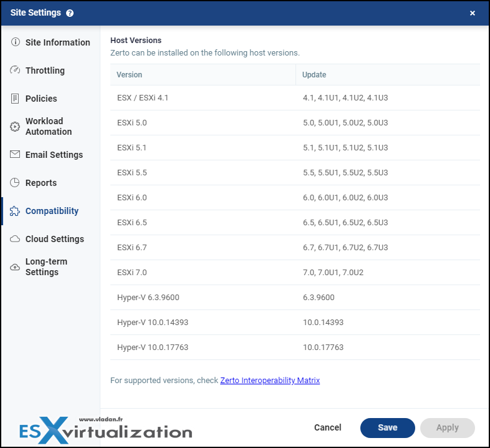This screenshot has height=448, width=490.
Task: Select the Reports section
Action: pyautogui.click(x=50, y=183)
